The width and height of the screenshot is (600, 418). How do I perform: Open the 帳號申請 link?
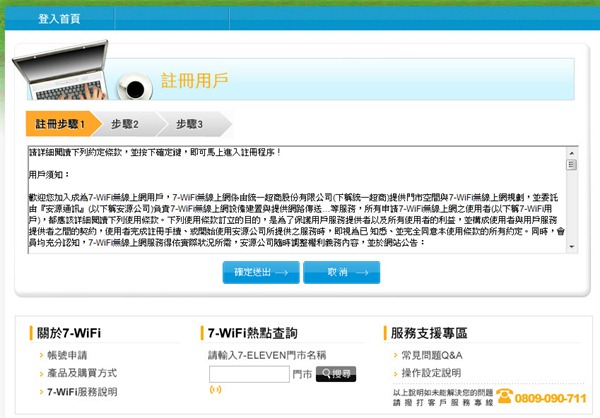tap(67, 355)
